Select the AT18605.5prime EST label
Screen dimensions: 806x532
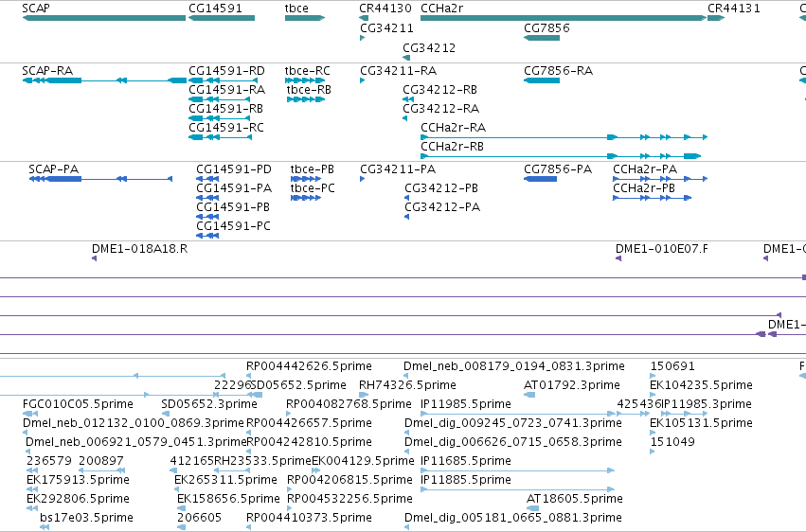(x=575, y=500)
